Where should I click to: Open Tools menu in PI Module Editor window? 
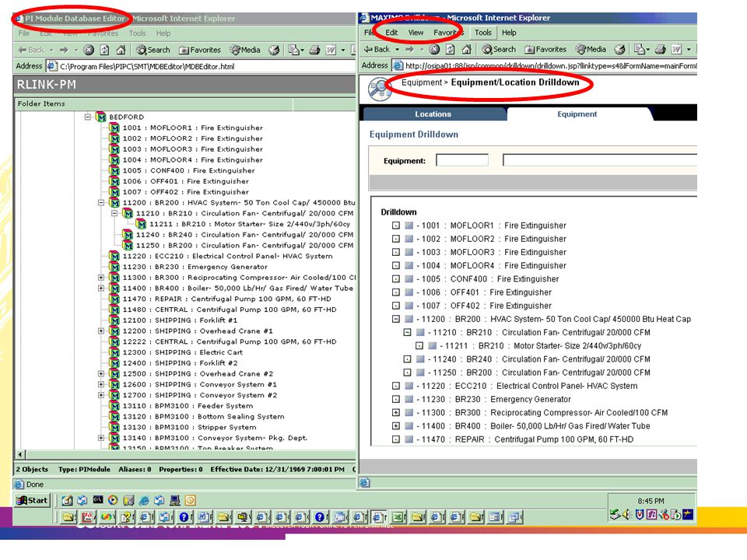point(137,33)
